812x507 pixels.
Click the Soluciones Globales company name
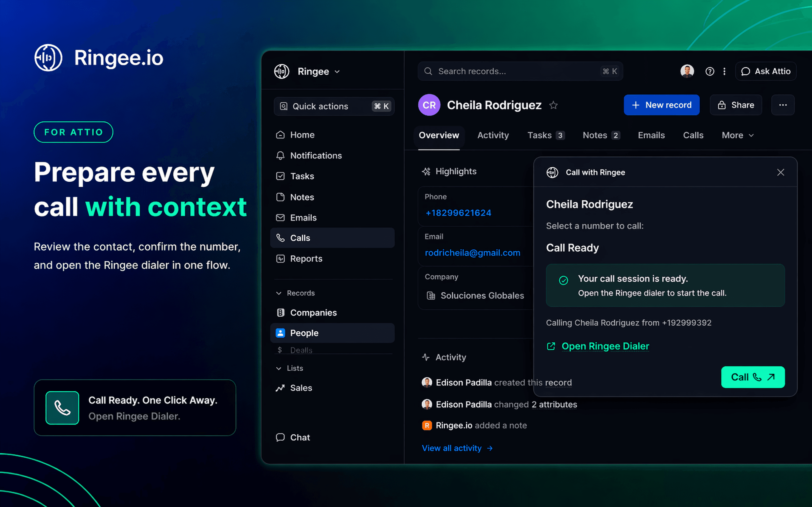482,295
